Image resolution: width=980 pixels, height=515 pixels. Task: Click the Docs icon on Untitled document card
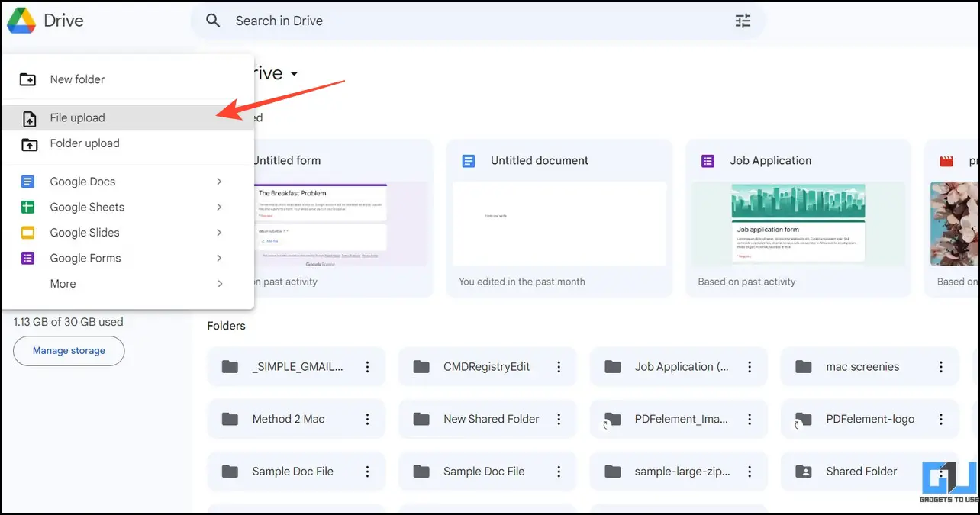[x=469, y=161]
